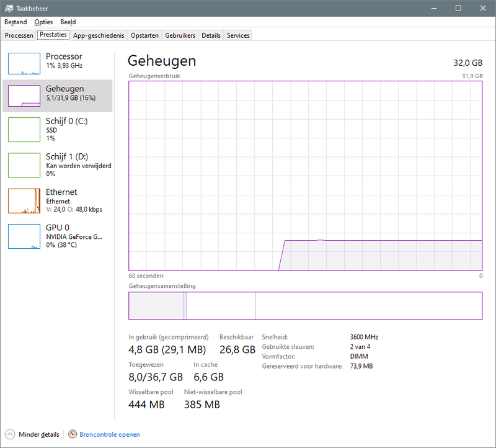The width and height of the screenshot is (496, 448).
Task: Switch to the Services tab
Action: point(238,35)
